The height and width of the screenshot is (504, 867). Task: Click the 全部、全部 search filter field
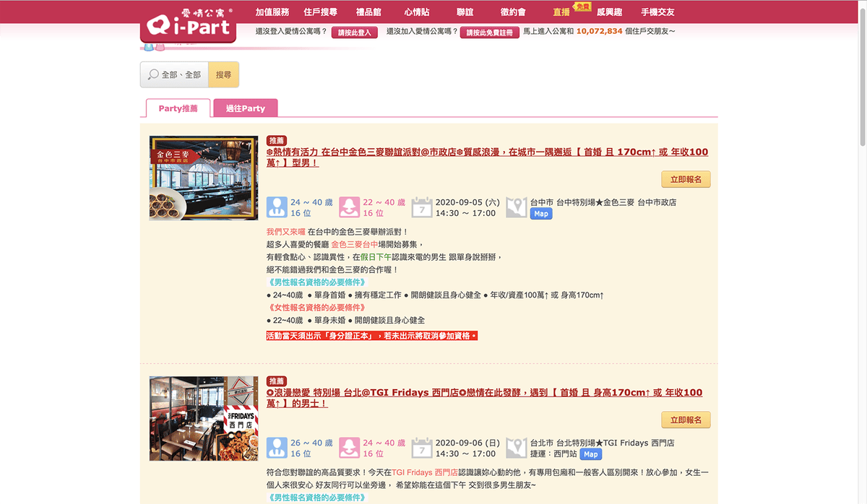174,74
